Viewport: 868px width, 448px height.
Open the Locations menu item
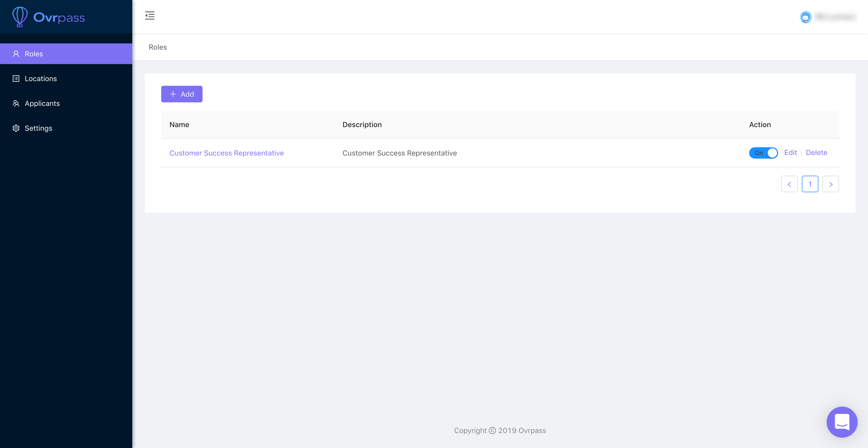pos(41,79)
